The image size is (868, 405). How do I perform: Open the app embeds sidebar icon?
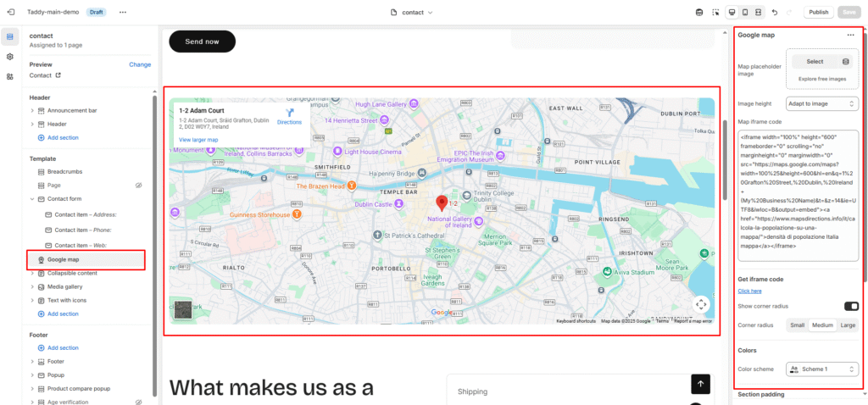(x=10, y=76)
